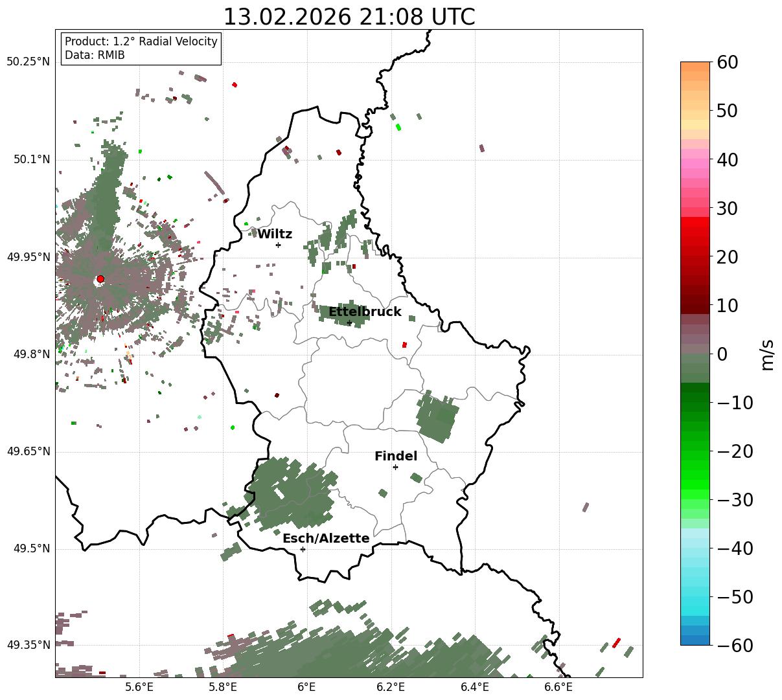Click the colorbar value 50
782x700 pixels.
tap(727, 111)
